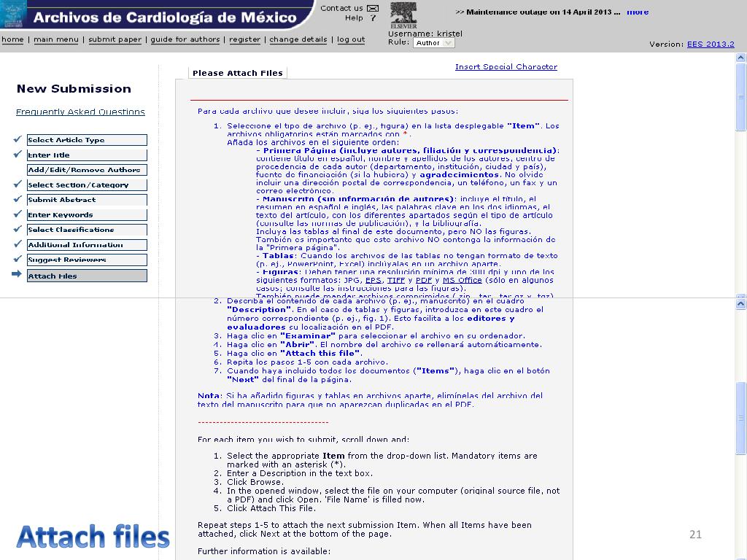Click the TIFF format link
Viewport: 747px width, 560px height.
(396, 281)
